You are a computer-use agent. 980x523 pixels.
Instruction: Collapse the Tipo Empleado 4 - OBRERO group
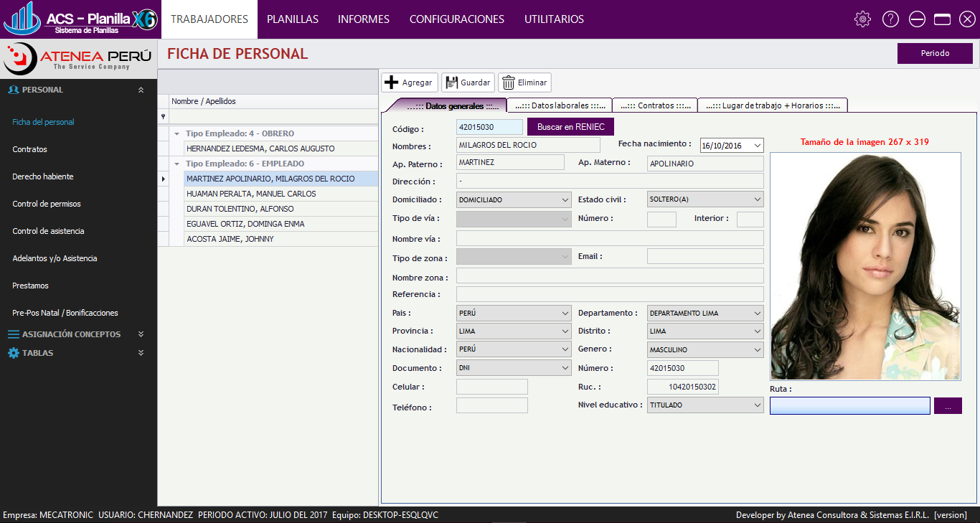(176, 134)
